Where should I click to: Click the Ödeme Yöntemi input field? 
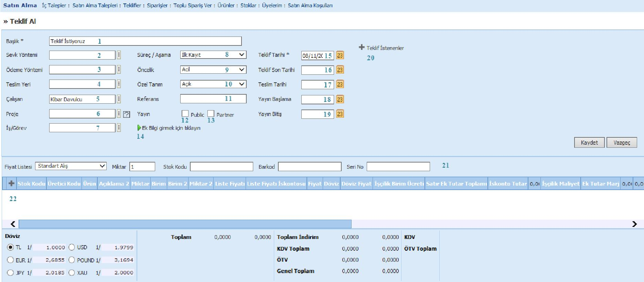(82, 70)
